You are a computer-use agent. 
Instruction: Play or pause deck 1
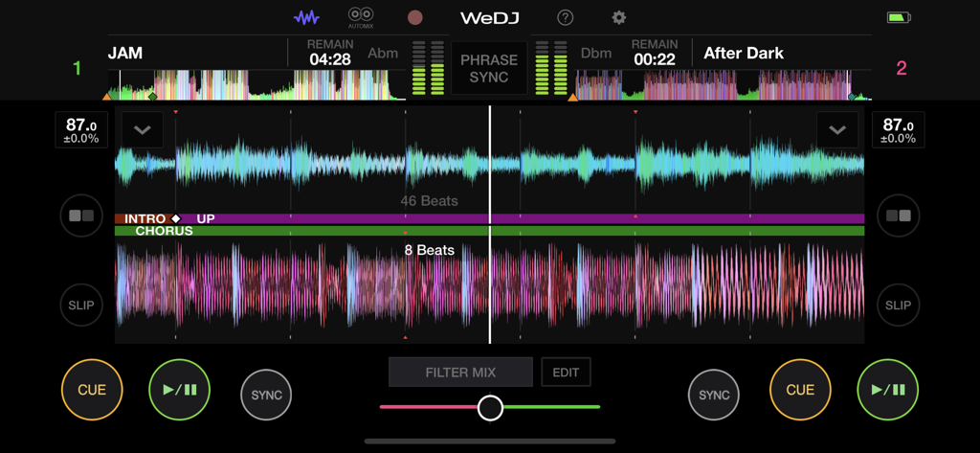coord(180,390)
